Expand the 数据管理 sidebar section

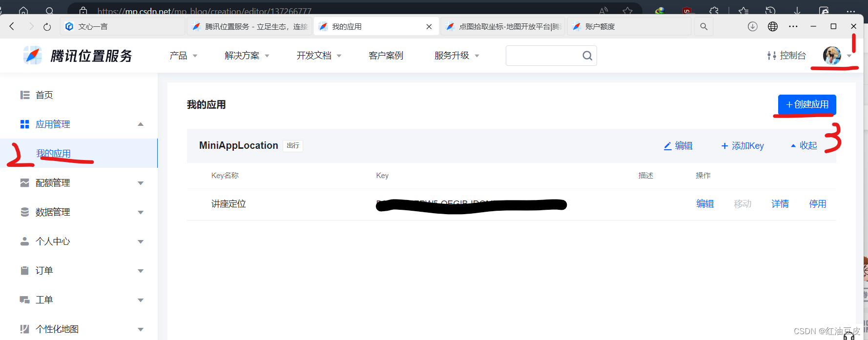tap(141, 212)
